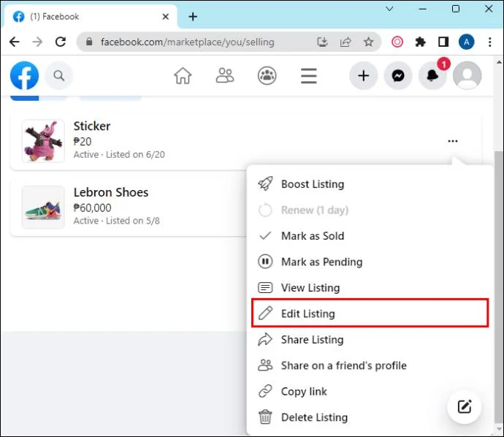
Task: Select Share Listing
Action: pos(370,339)
